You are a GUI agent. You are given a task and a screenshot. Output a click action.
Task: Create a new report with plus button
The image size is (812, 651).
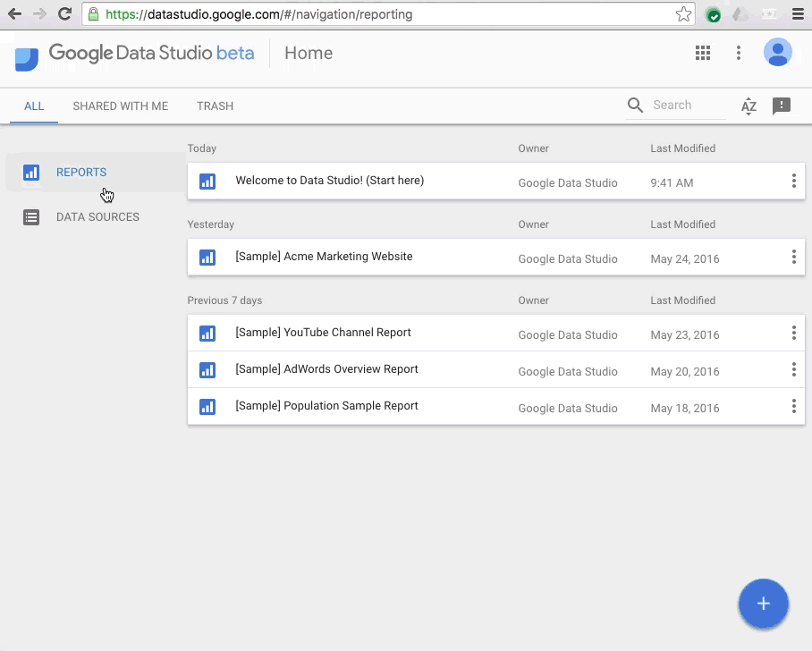pos(764,604)
